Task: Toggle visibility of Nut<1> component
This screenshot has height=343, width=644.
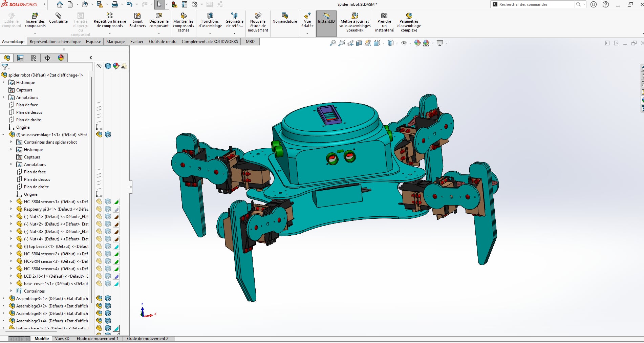Action: coord(99,217)
